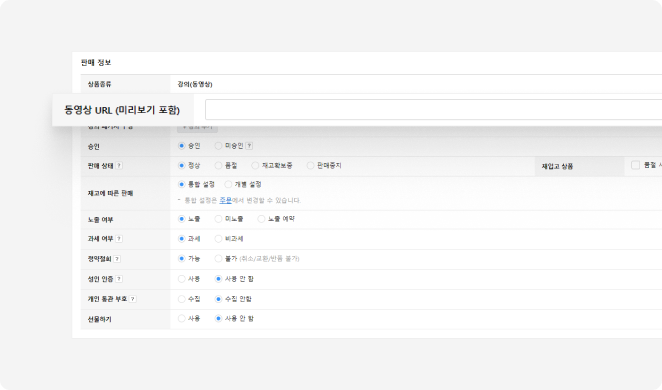Open help icon beside 개인 통관 부호

click(x=133, y=299)
